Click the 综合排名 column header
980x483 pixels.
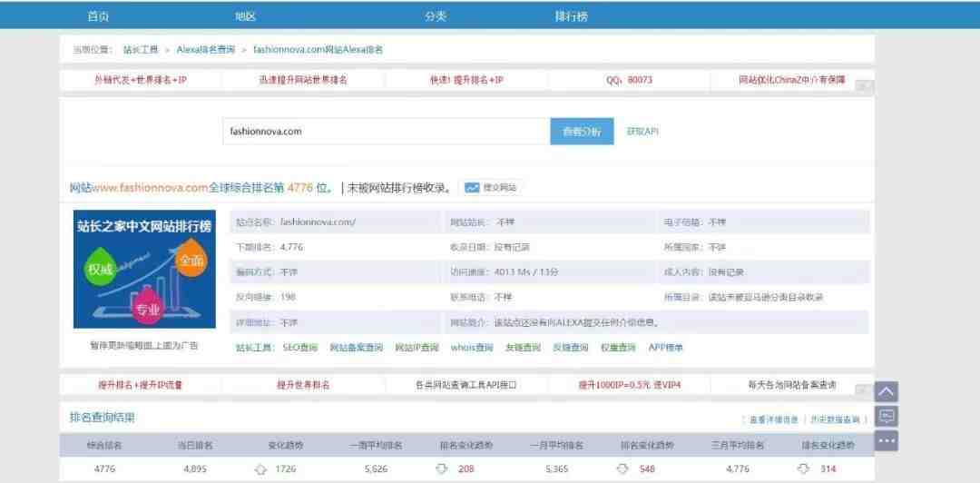[104, 446]
